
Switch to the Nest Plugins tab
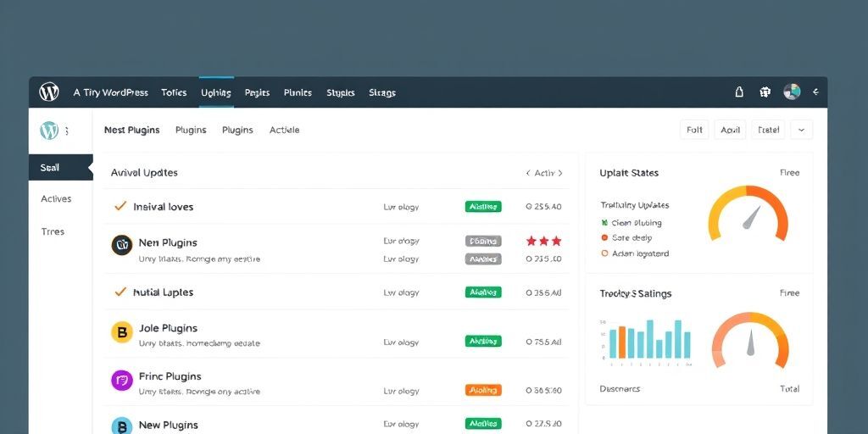pyautogui.click(x=131, y=130)
